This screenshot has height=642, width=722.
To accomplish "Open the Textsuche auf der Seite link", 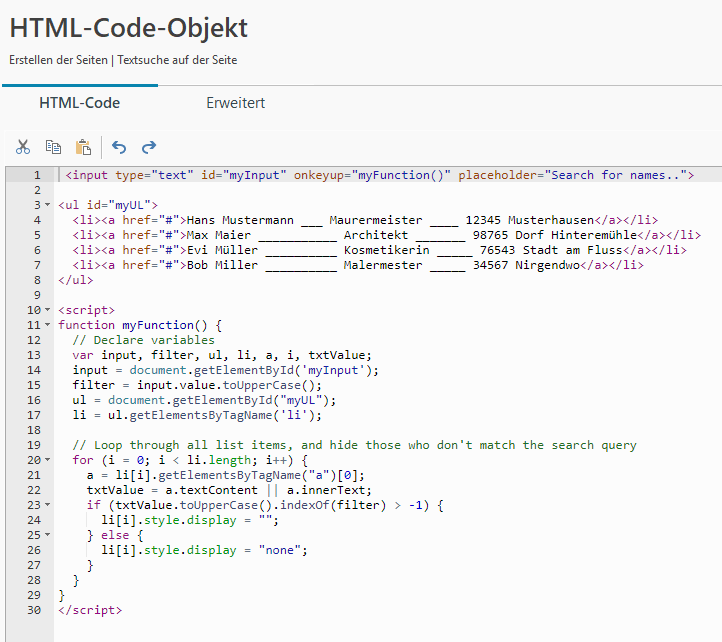I will 177,60.
